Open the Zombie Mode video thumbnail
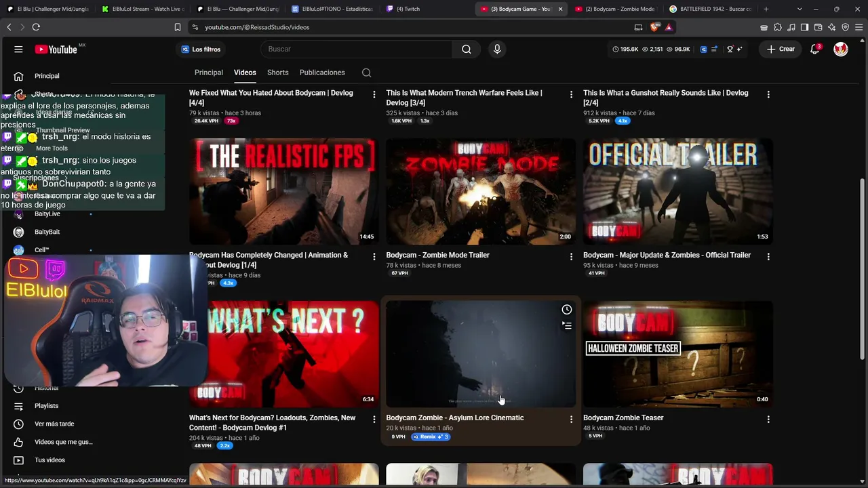Screen dimensions: 868x488 481,191
